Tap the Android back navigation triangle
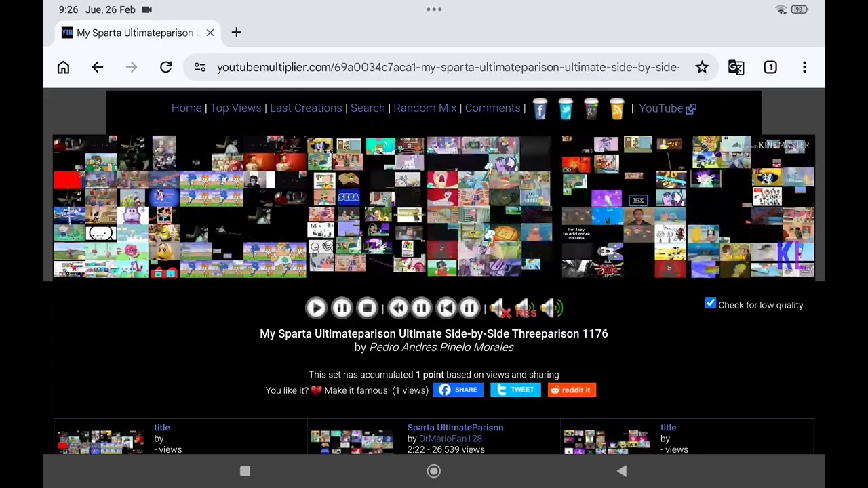Screen dimensions: 868x488 pyautogui.click(x=621, y=471)
